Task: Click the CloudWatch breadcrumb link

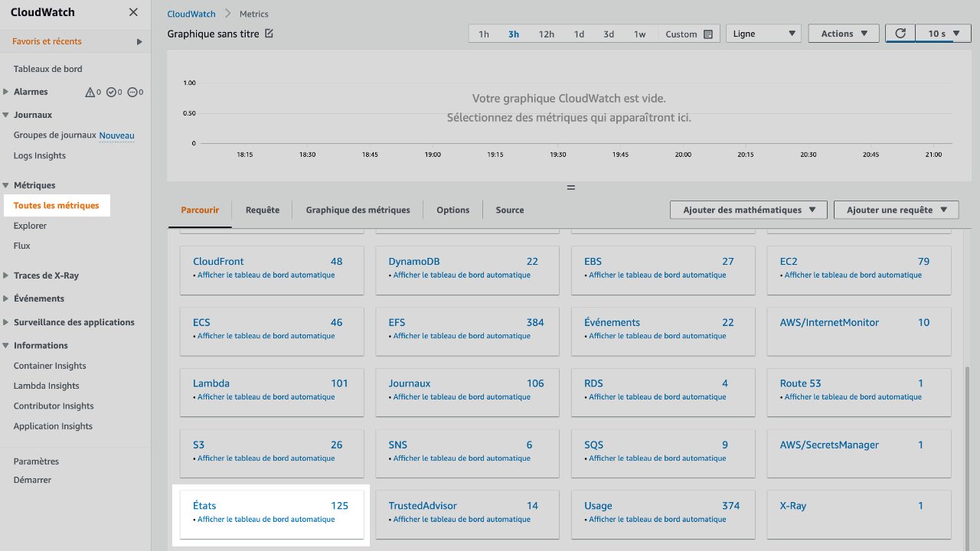Action: tap(191, 14)
